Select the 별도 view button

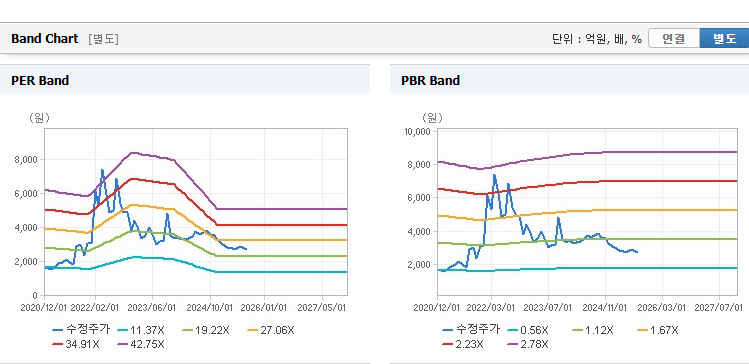[x=724, y=39]
